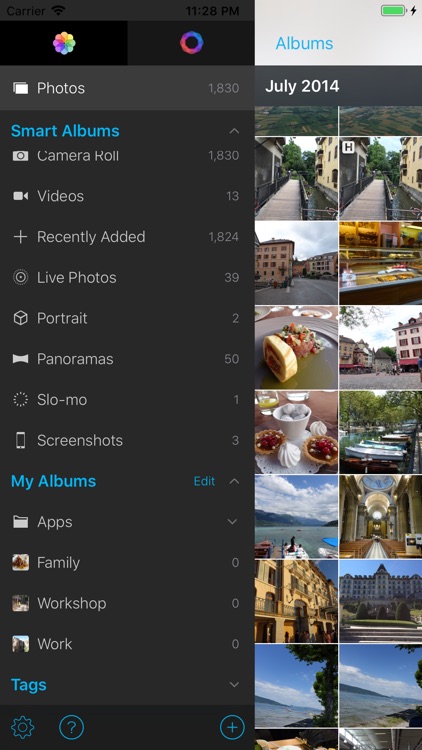Open the Portrait album
This screenshot has width=422, height=750.
point(127,318)
